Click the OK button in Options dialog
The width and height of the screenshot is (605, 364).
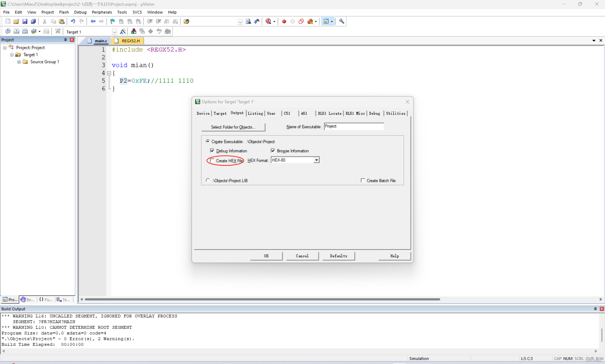coord(266,256)
